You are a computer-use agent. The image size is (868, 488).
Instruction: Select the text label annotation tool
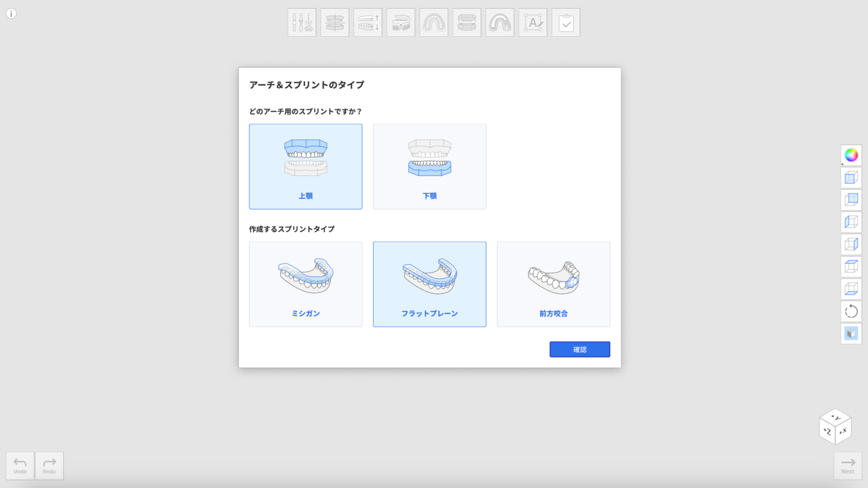(x=532, y=22)
